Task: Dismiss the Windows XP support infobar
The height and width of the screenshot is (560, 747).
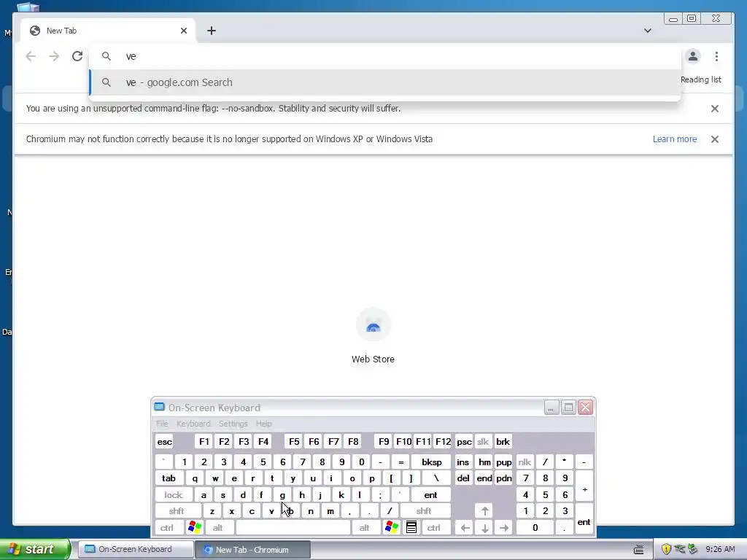Action: tap(715, 139)
